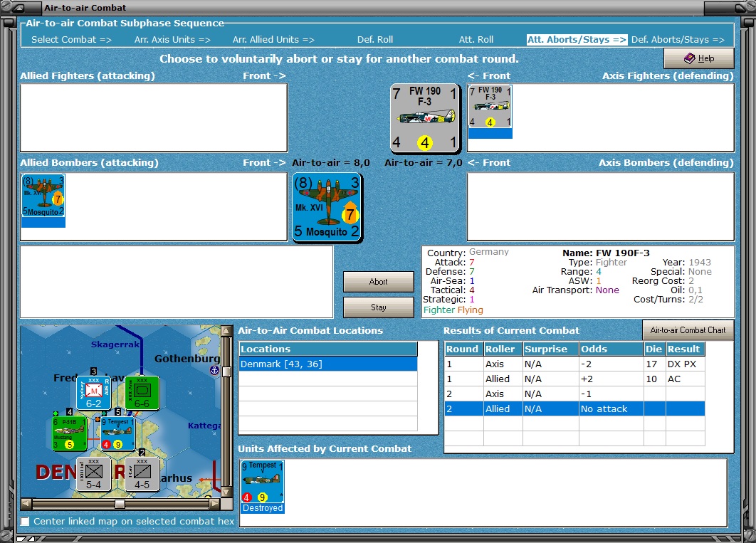Viewport: 756px width, 543px height.
Task: Select the green 6-6 armor unit on map
Action: click(142, 394)
